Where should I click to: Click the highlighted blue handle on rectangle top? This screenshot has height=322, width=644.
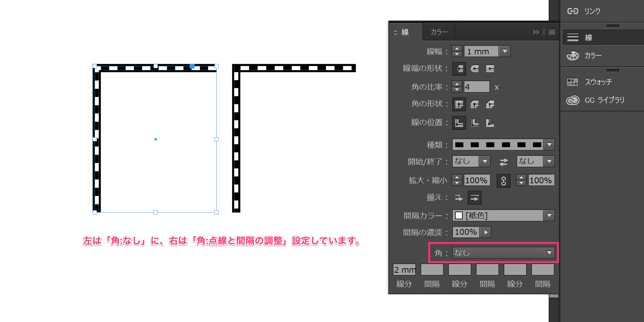(192, 66)
